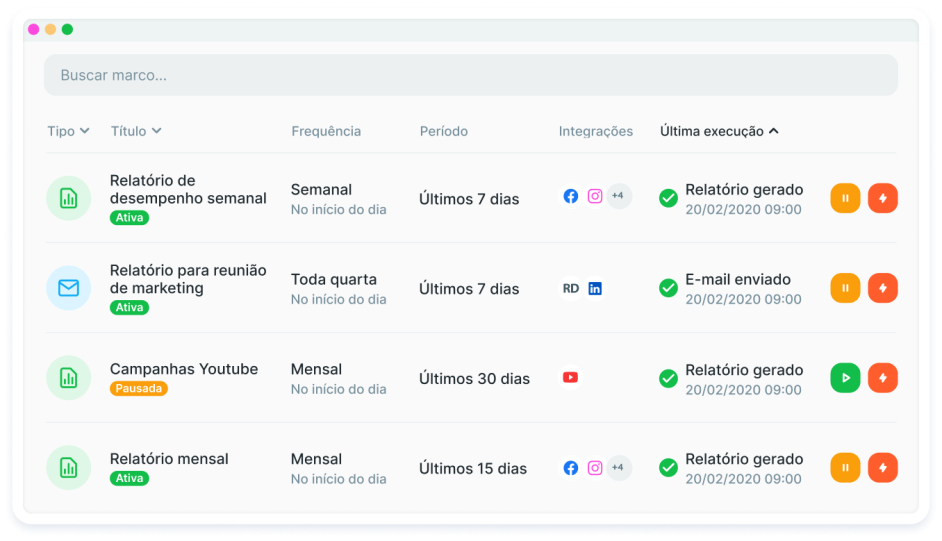Image resolution: width=942 pixels, height=541 pixels.
Task: Trigger Campanhas Youtube with lightning button
Action: tap(883, 378)
